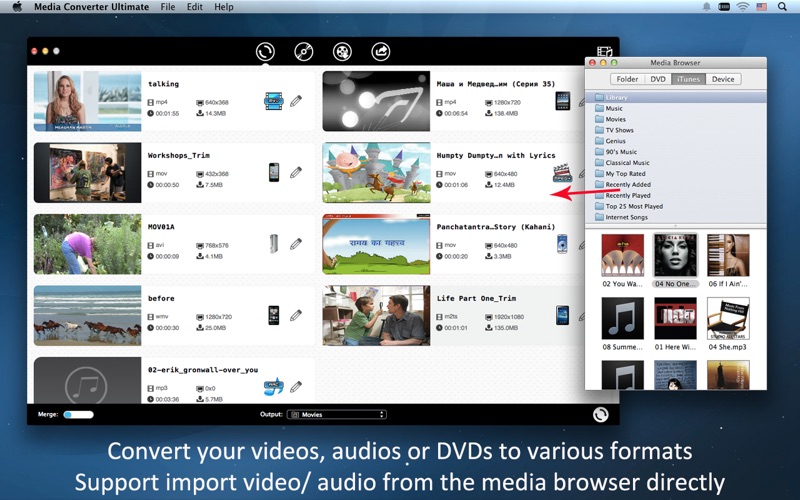This screenshot has width=800, height=500.
Task: Click the Маша и Медведь video thumbnail
Action: (376, 101)
